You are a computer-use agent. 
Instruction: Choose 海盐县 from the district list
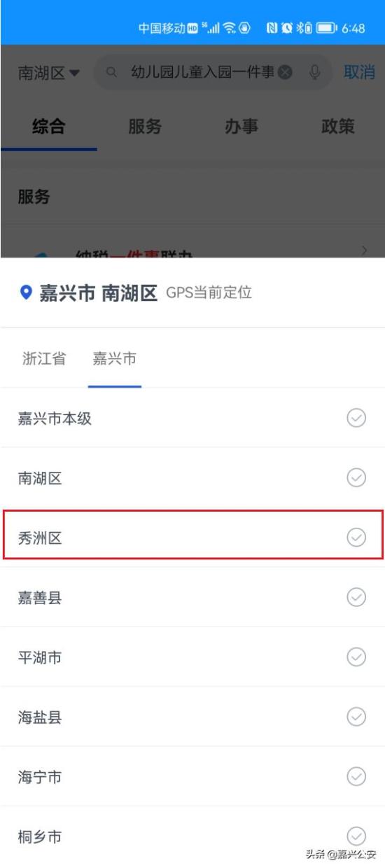192,717
